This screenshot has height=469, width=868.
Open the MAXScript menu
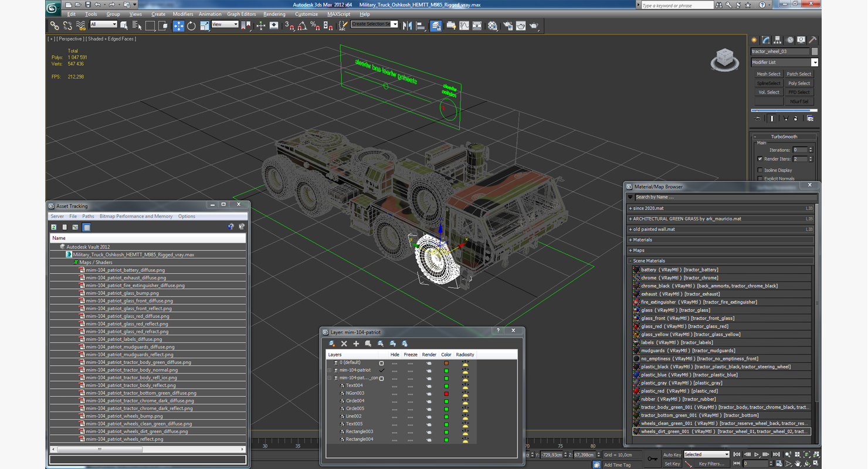coord(338,14)
